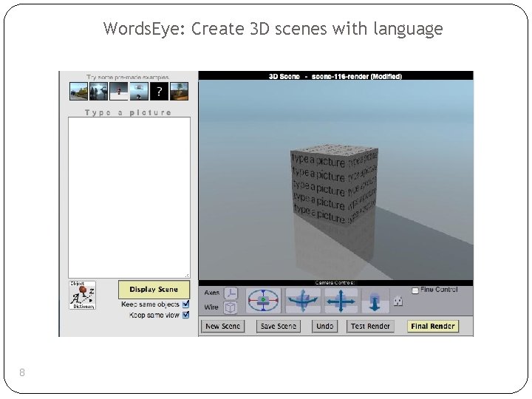Select the third pre-made example thumbnail
Screen dimensions: 532x399
click(119, 92)
